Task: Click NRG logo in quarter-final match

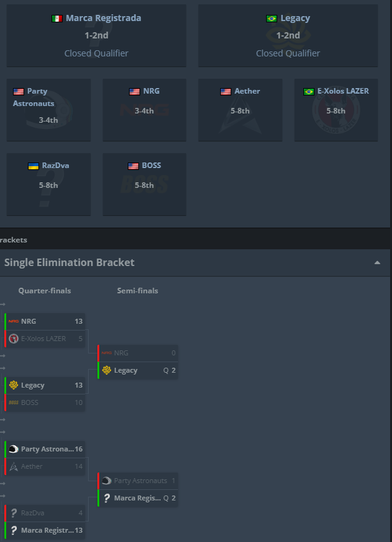Action: click(x=14, y=321)
